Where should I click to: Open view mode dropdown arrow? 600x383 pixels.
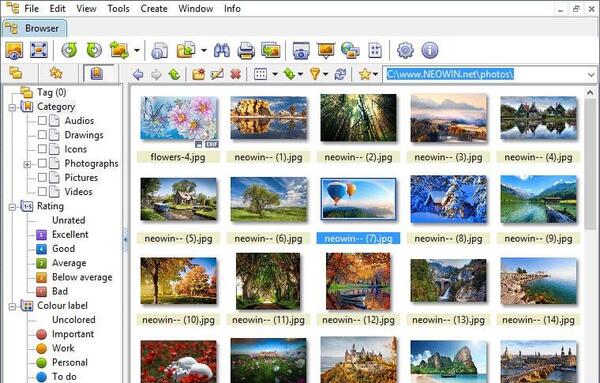click(x=275, y=74)
